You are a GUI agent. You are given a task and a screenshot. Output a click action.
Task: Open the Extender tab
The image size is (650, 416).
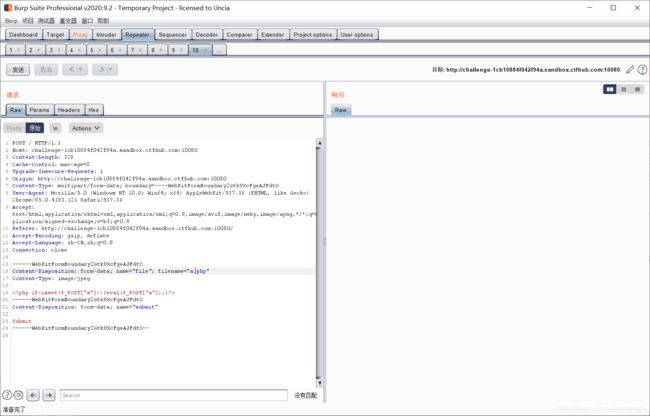pos(273,35)
